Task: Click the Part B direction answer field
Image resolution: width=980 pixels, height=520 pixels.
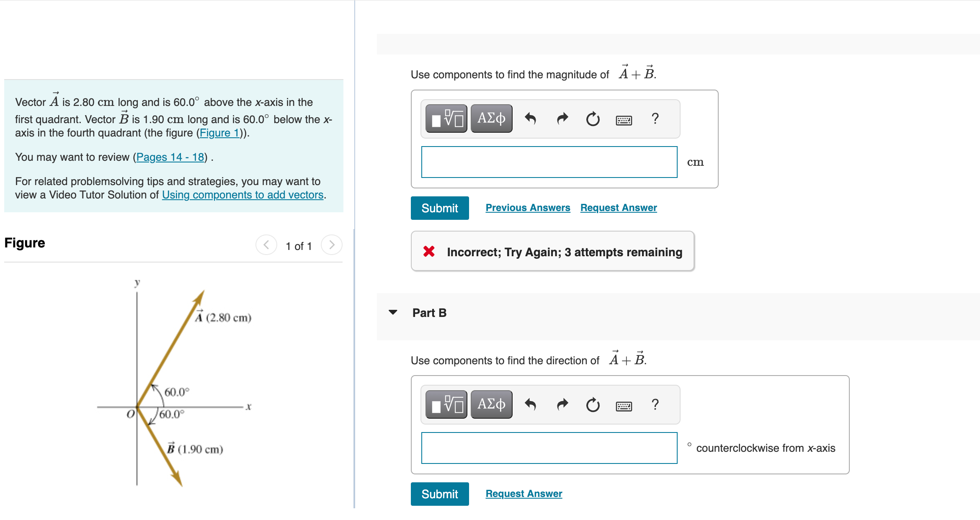Action: click(549, 448)
